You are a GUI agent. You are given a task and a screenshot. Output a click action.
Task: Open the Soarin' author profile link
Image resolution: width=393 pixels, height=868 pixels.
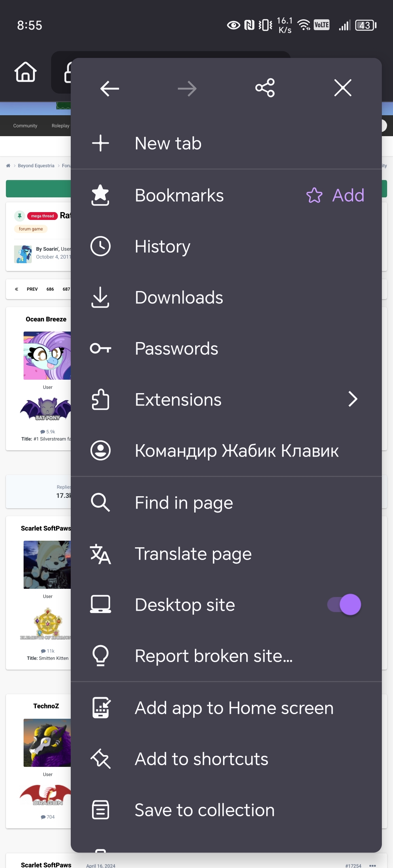click(x=51, y=249)
